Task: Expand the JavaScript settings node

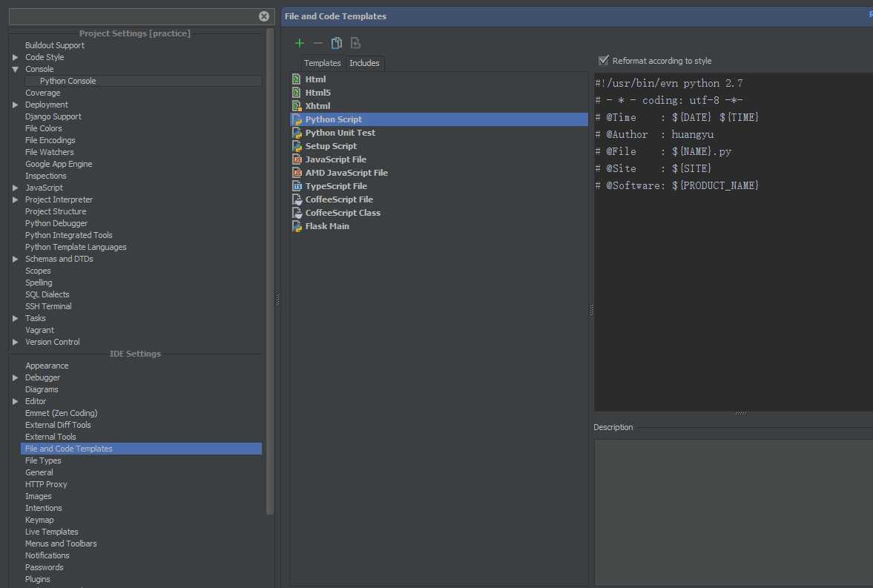Action: [15, 188]
